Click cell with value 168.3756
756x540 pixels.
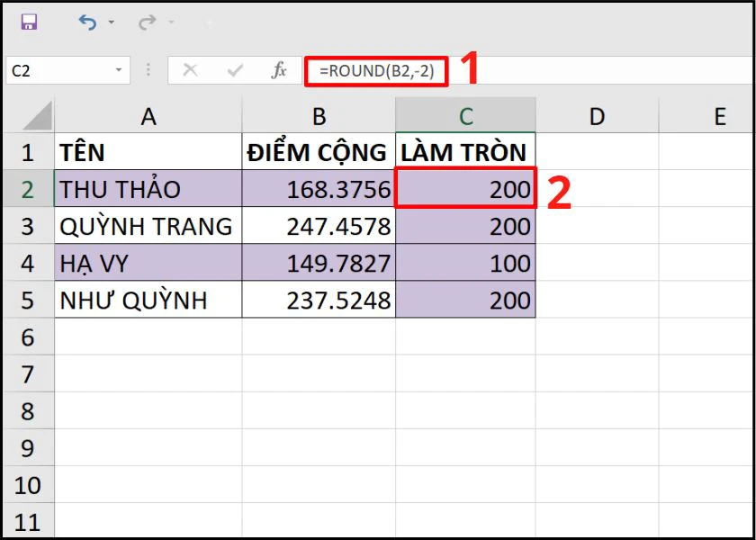tap(319, 188)
